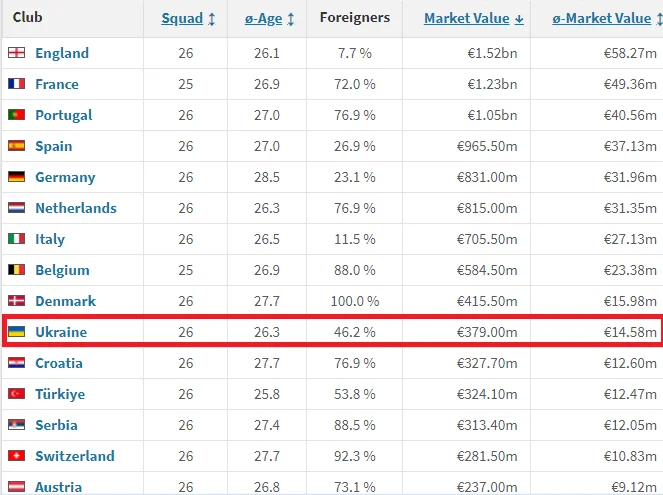Select Denmark's squad size number

[186, 301]
